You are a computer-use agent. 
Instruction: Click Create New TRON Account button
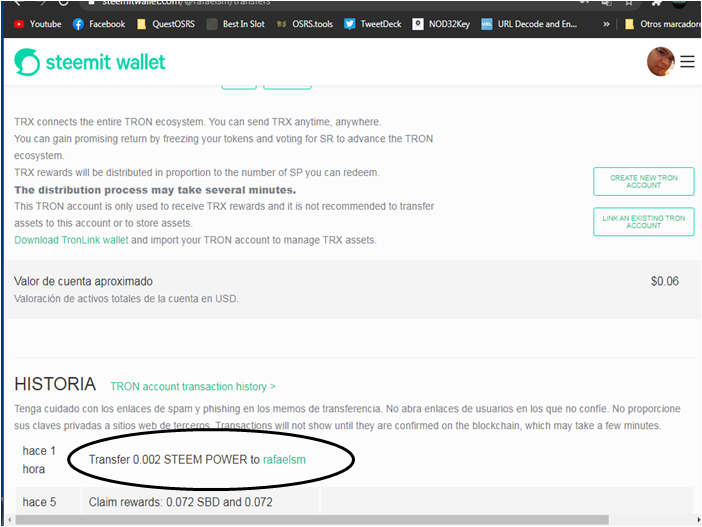[643, 181]
